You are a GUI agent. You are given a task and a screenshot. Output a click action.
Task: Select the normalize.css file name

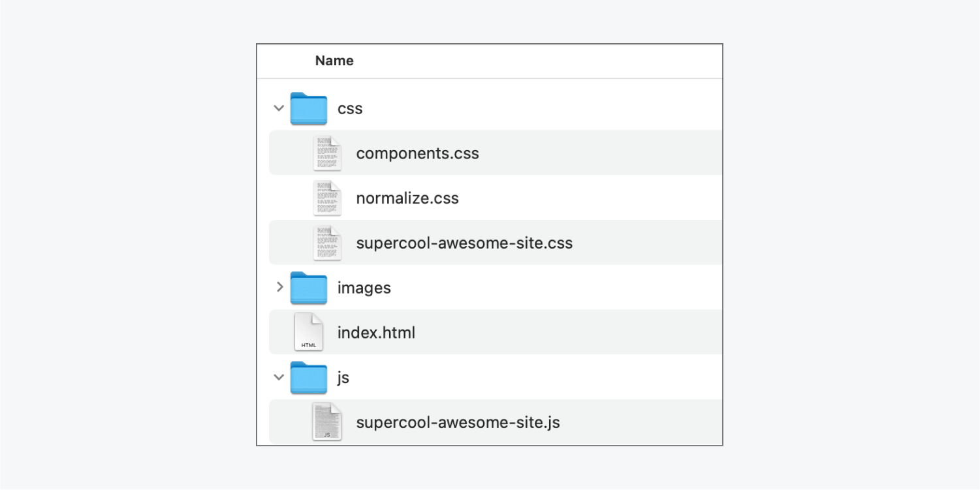(407, 198)
